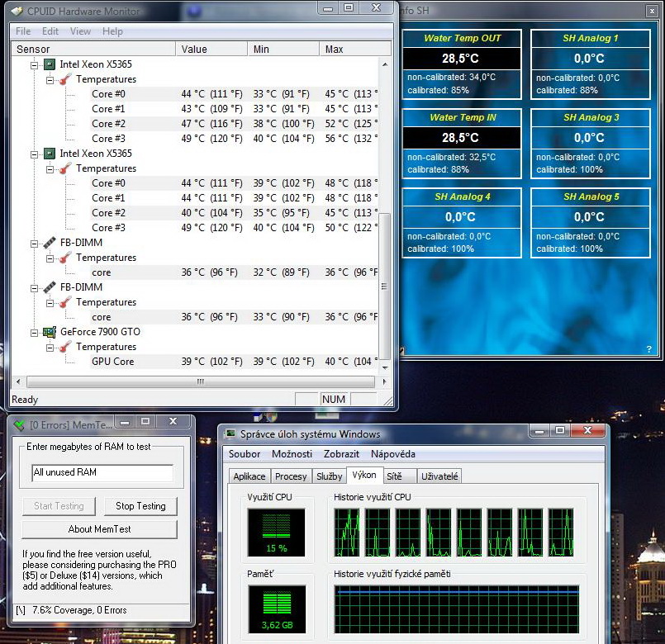Switch to the Sítě tab

coord(394,476)
